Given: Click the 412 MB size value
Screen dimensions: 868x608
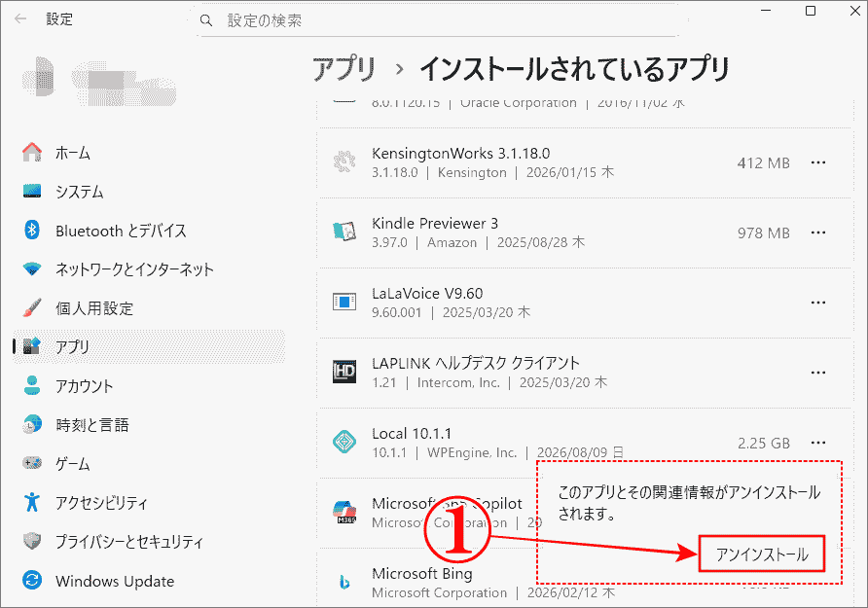Looking at the screenshot, I should pos(763,163).
